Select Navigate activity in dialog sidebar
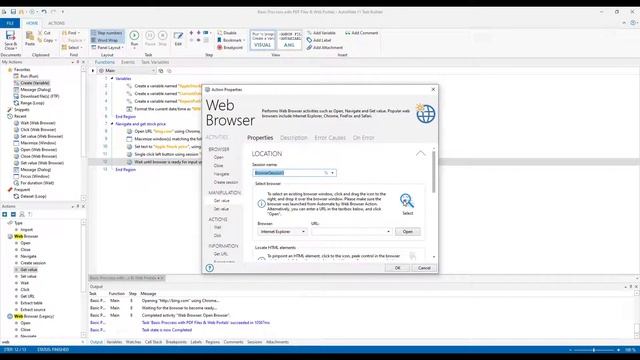Image resolution: width=640 pixels, height=360 pixels. (221, 174)
